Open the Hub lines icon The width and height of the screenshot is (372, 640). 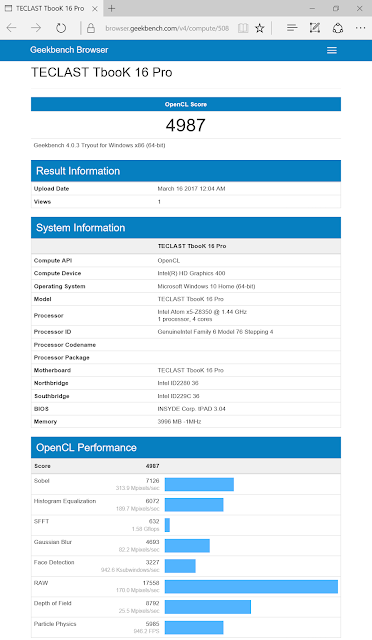[x=292, y=28]
